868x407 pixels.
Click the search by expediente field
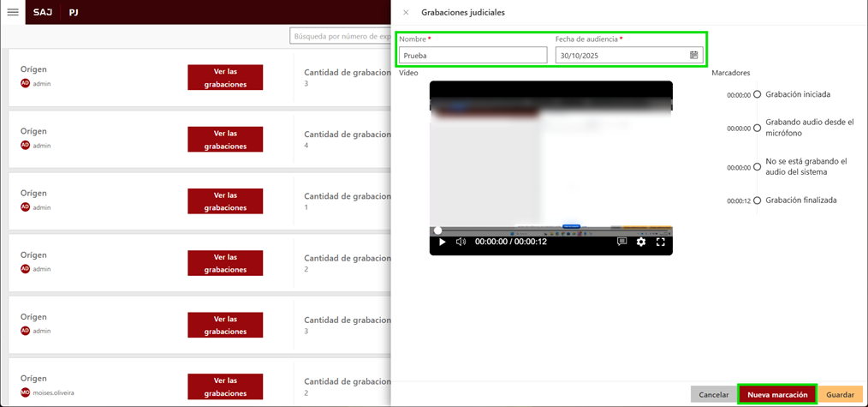(x=341, y=36)
